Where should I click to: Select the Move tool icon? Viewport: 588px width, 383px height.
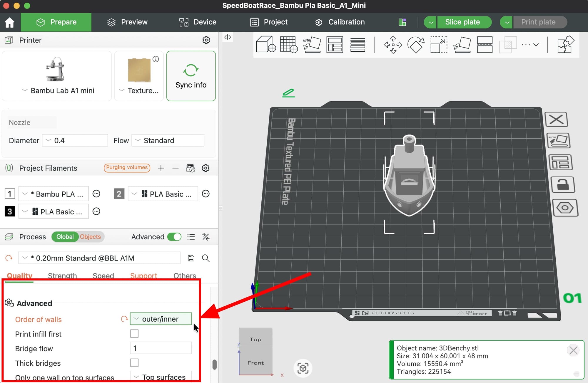coord(393,45)
